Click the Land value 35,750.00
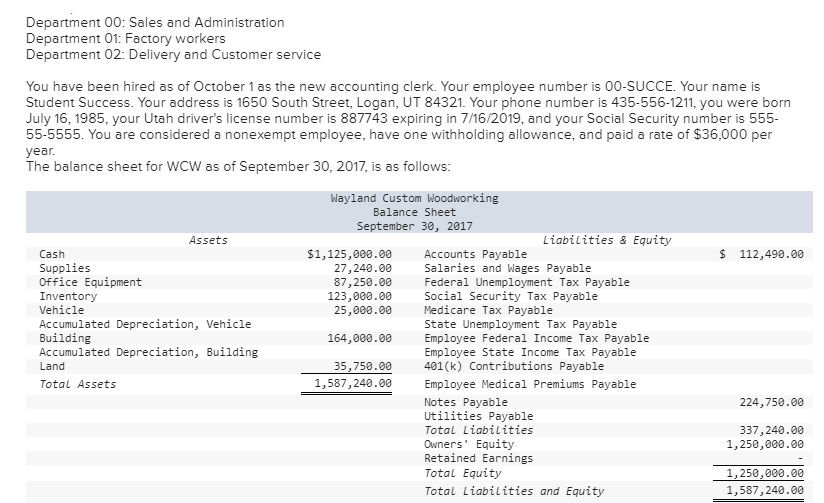The height and width of the screenshot is (503, 824). coord(363,366)
